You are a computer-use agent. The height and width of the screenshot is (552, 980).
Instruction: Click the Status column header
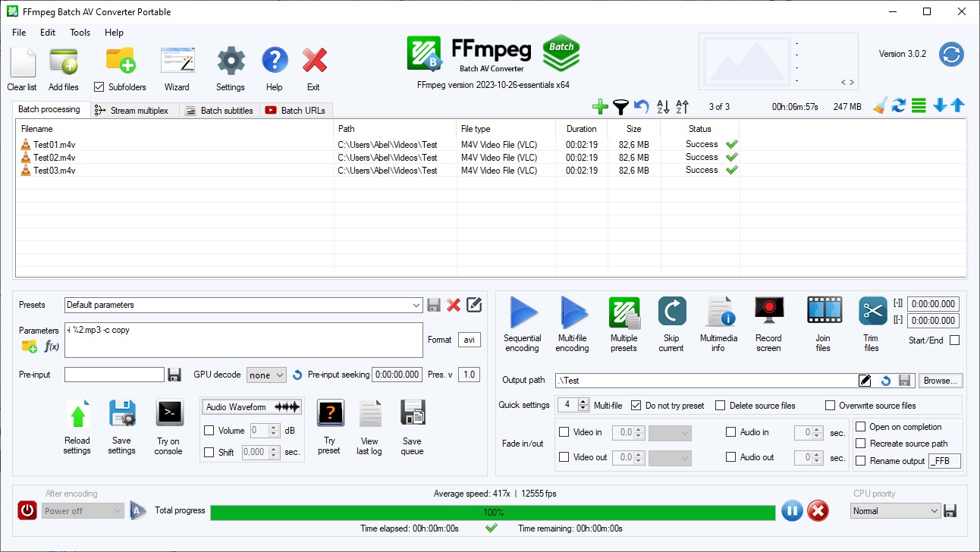(700, 129)
